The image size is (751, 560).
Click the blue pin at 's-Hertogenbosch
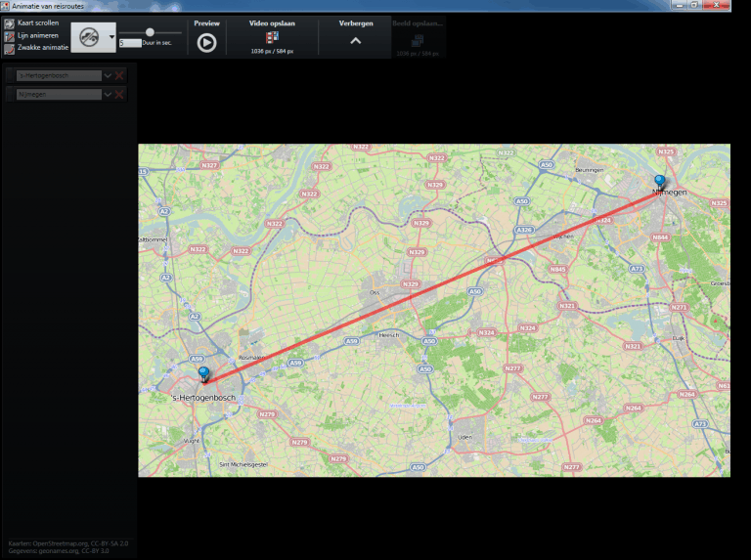[203, 373]
